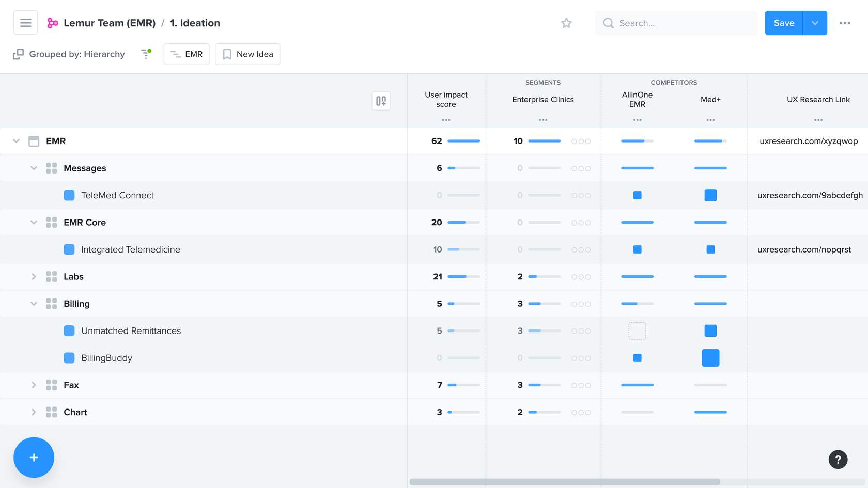Click the Messages component icon

click(x=51, y=168)
